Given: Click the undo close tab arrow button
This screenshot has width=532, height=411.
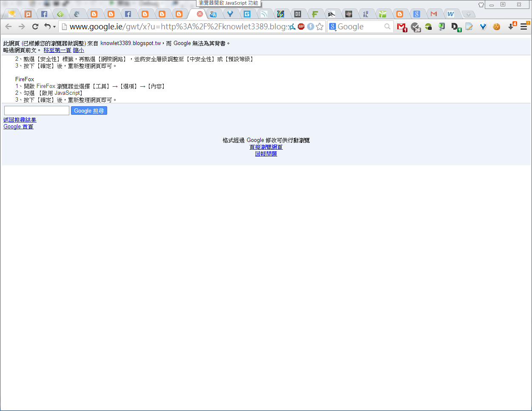Looking at the screenshot, I should pyautogui.click(x=47, y=26).
